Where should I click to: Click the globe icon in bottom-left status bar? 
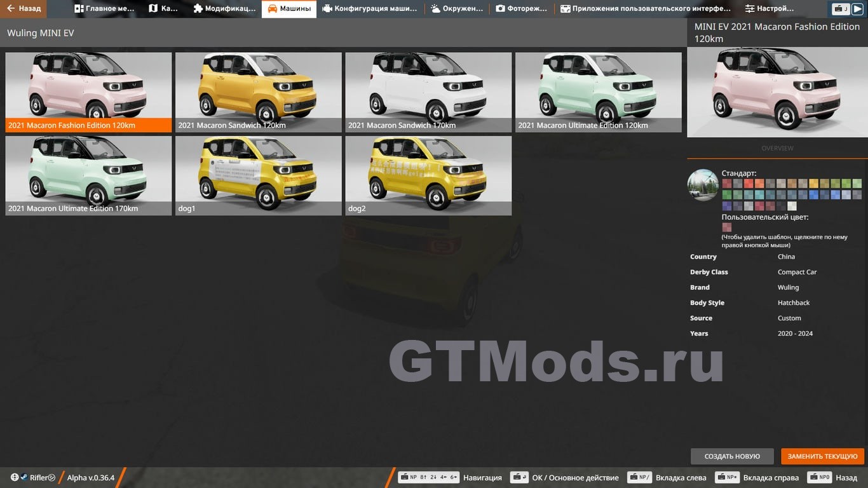coord(15,477)
